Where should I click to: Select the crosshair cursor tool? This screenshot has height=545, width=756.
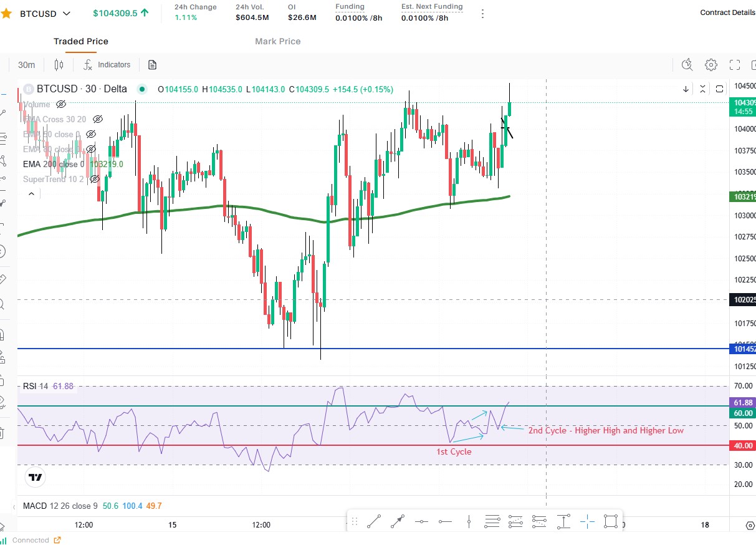coord(586,521)
